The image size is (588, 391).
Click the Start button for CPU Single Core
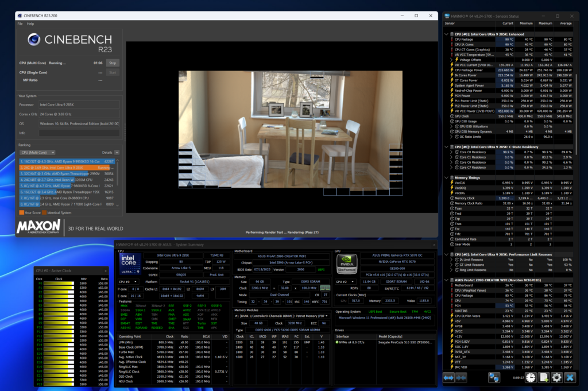pyautogui.click(x=113, y=73)
